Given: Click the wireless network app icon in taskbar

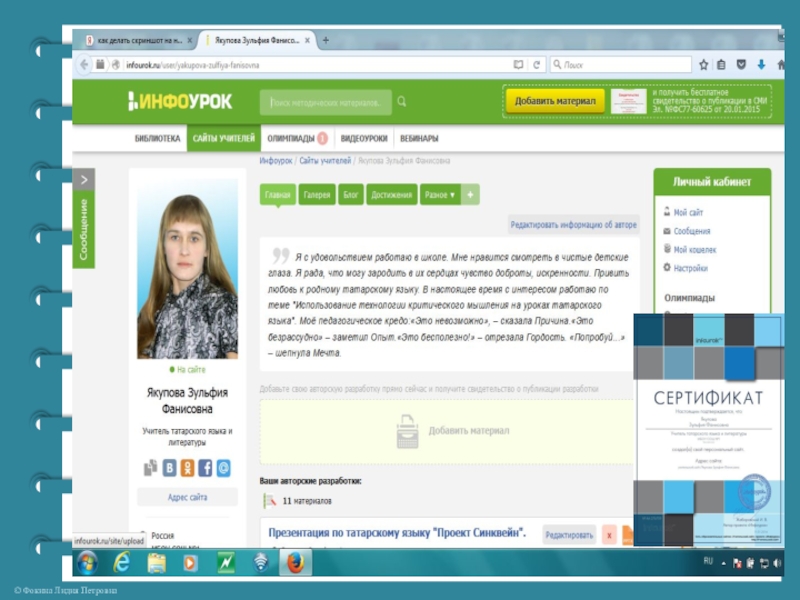Looking at the screenshot, I should point(261,563).
